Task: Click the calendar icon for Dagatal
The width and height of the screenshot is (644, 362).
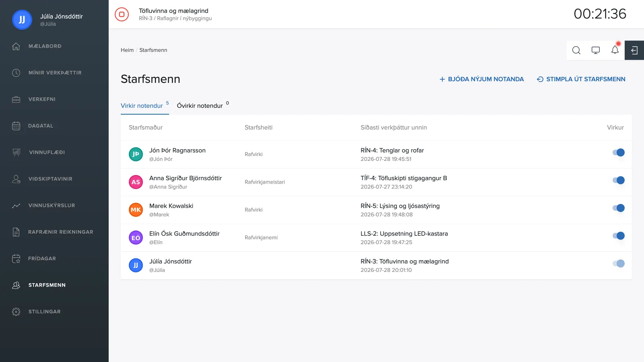Action: (16, 126)
